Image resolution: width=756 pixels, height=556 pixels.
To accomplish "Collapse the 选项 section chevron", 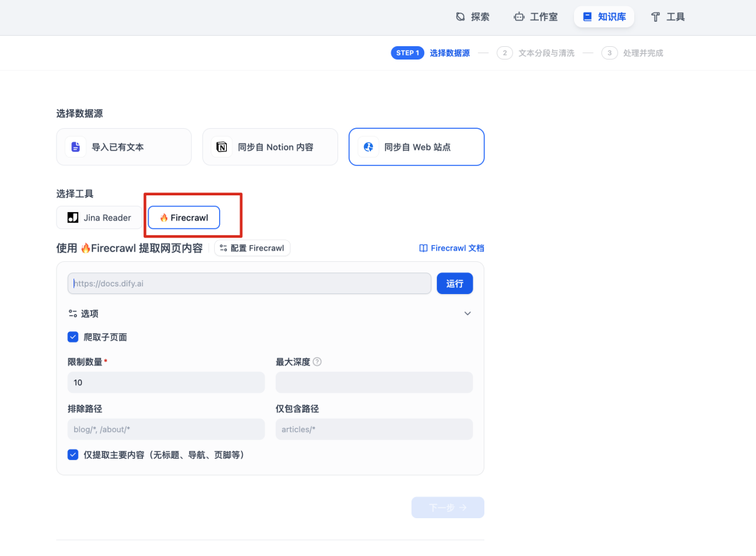I will (x=467, y=314).
